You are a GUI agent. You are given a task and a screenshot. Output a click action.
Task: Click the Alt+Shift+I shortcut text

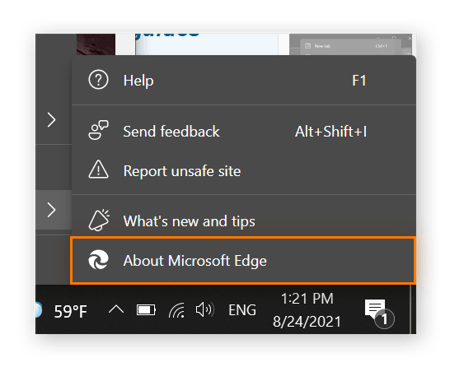pyautogui.click(x=331, y=132)
